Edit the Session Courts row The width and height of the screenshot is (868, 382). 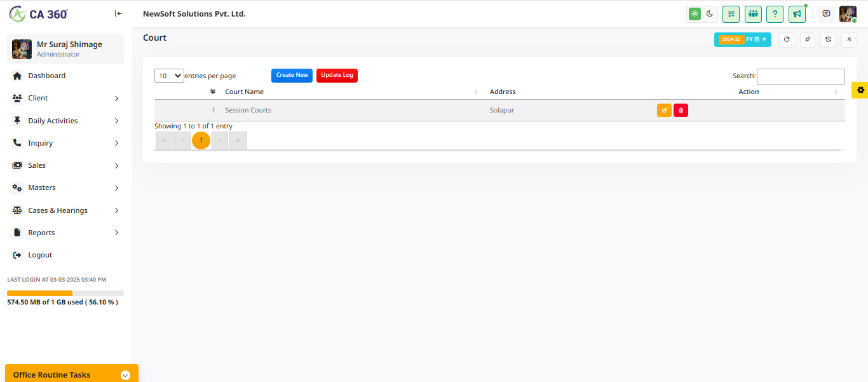(x=664, y=110)
